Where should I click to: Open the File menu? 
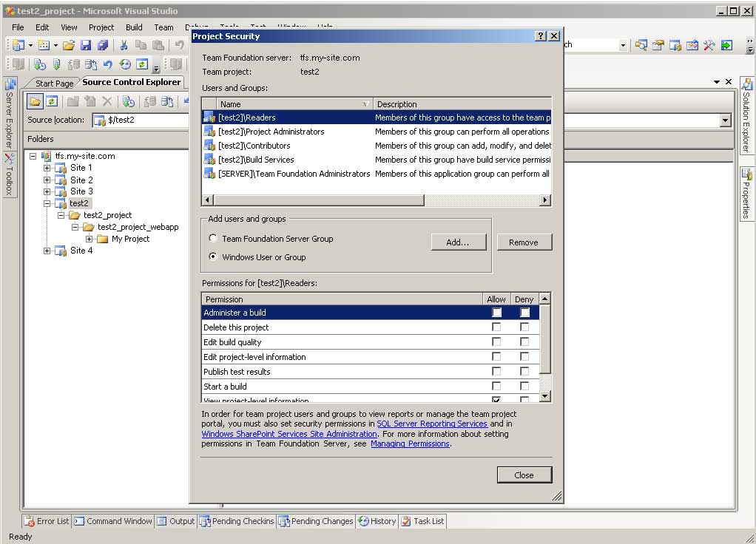18,27
